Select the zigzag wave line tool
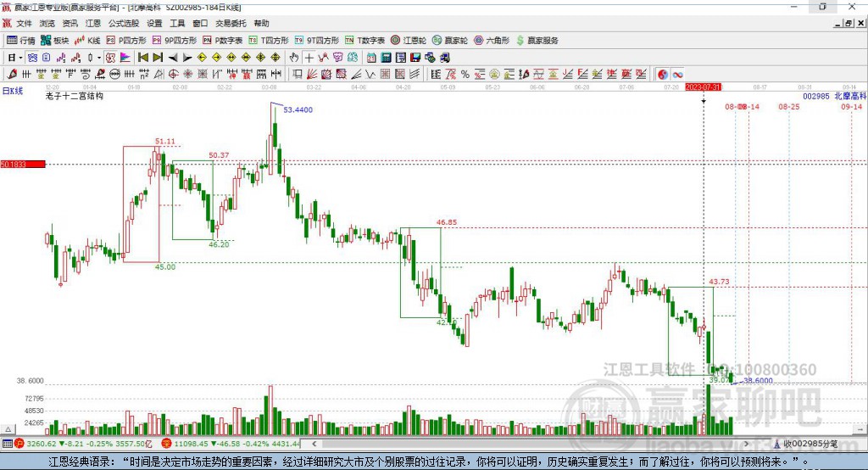868x470 pixels. pyautogui.click(x=370, y=75)
